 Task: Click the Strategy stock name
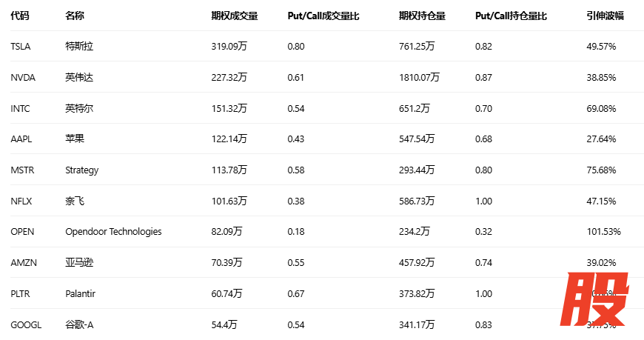[81, 170]
